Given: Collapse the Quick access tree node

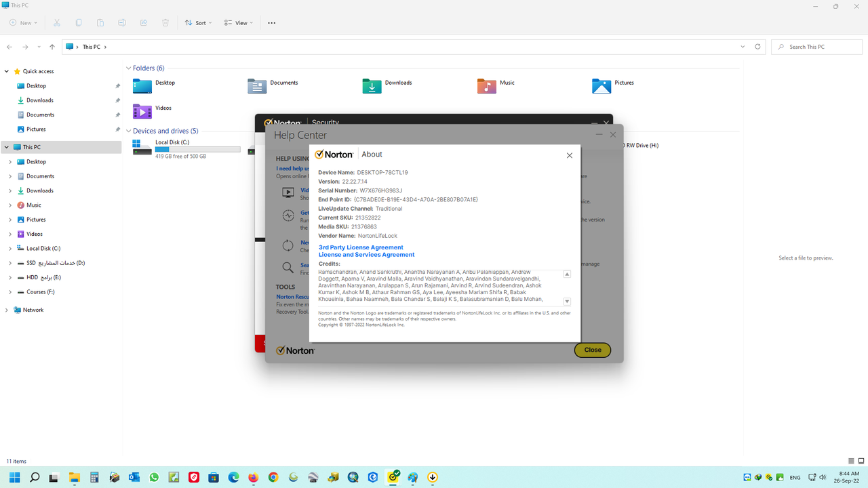Looking at the screenshot, I should pos(7,71).
